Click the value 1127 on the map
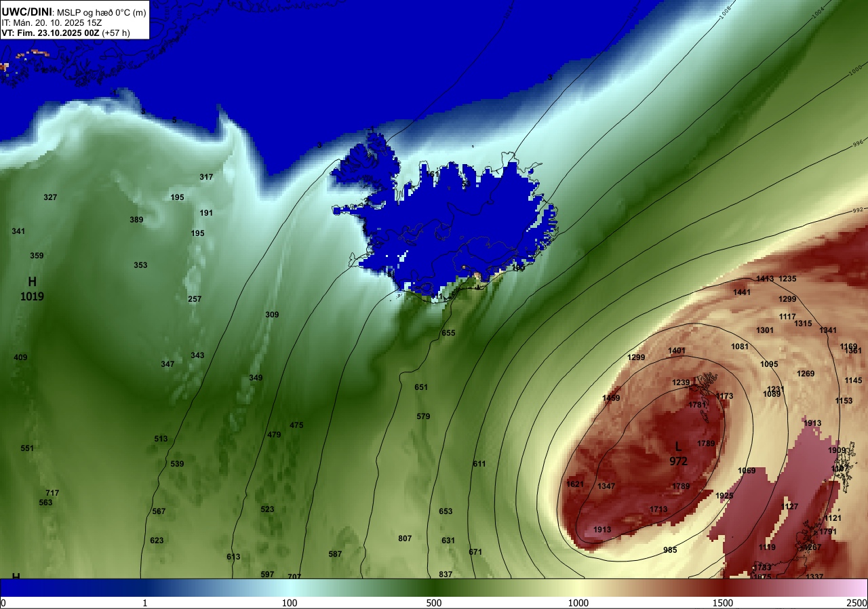Viewport: 868px width, 609px height. click(789, 507)
